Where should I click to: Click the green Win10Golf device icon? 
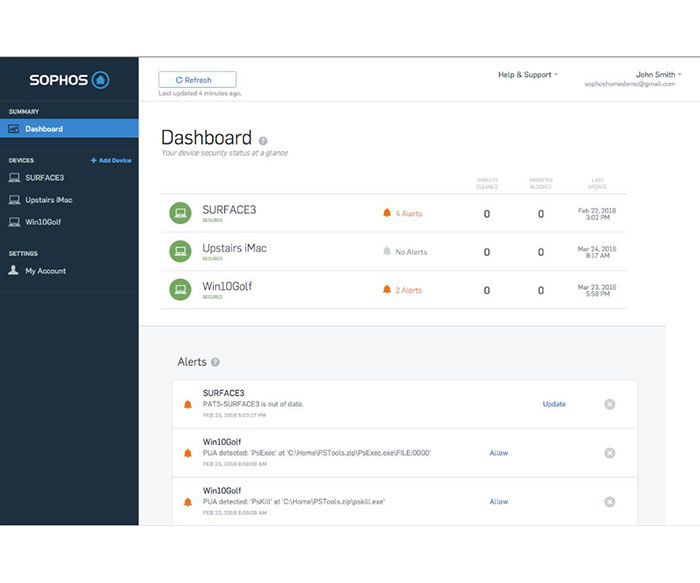pyautogui.click(x=180, y=290)
